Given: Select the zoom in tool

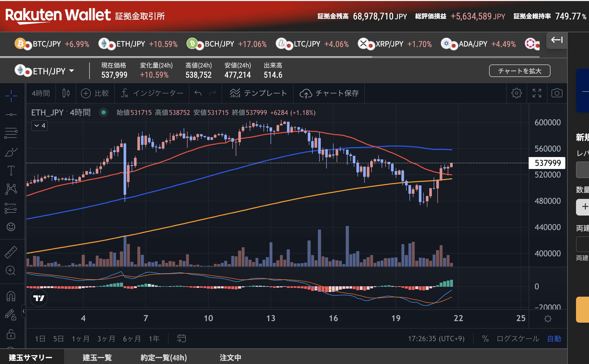Looking at the screenshot, I should [x=11, y=271].
